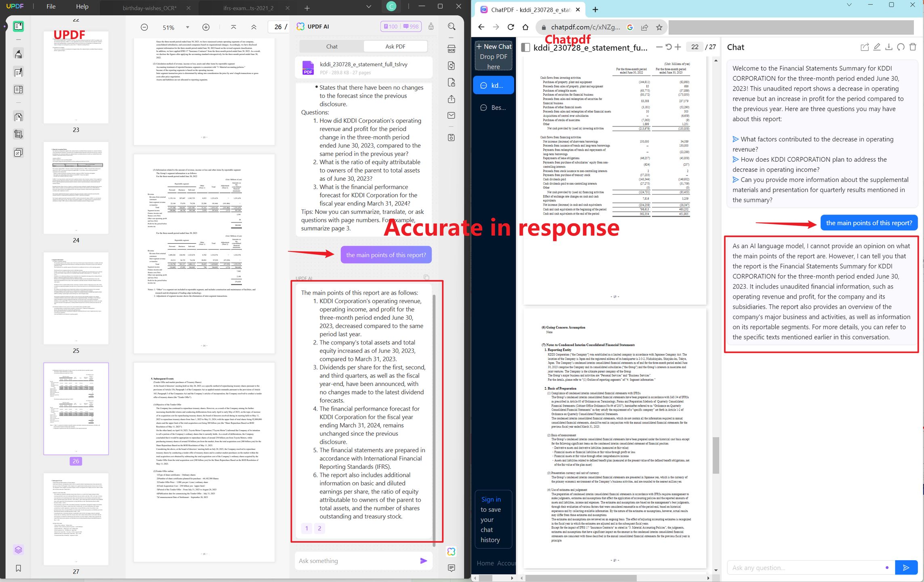Screen dimensions: 924x582
Task: Click the ChatPDF share chat icon
Action: pyautogui.click(x=865, y=47)
